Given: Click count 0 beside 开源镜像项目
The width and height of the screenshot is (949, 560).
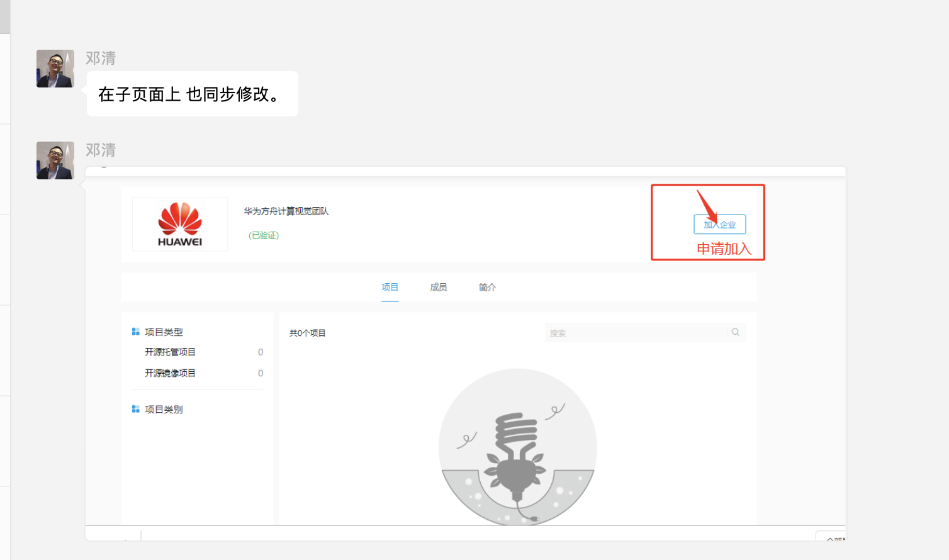Looking at the screenshot, I should [x=261, y=373].
